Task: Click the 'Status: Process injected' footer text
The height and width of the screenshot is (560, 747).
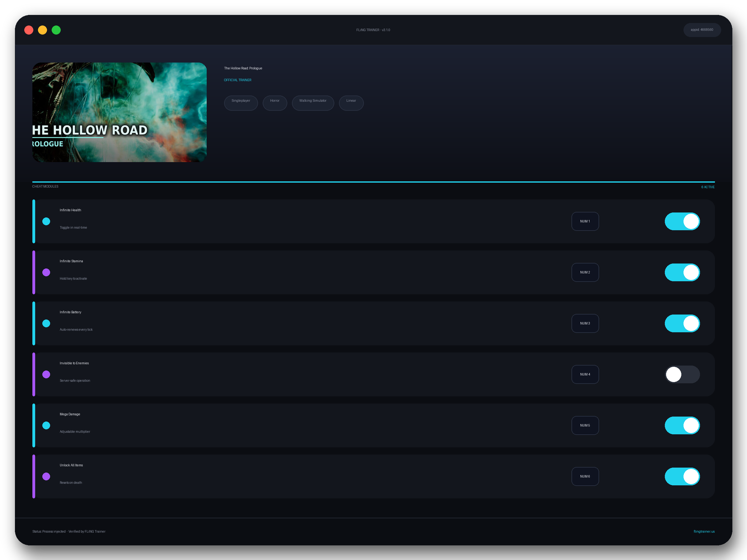Action: coord(49,531)
